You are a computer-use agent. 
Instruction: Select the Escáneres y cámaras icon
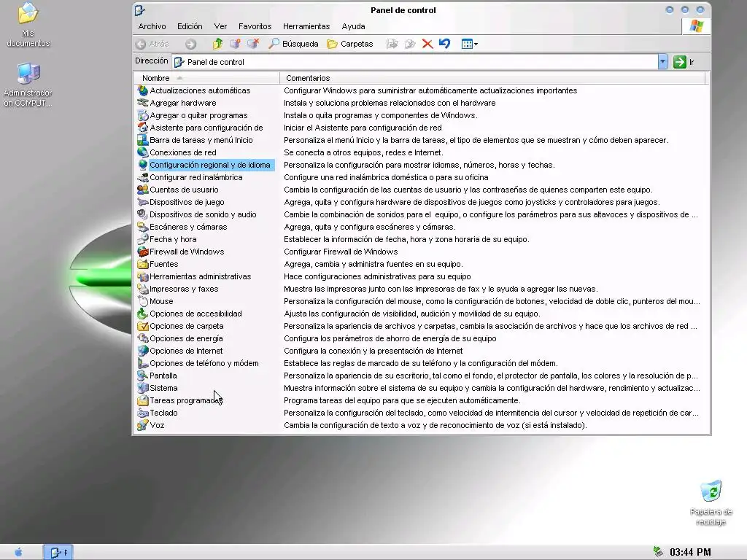coord(142,226)
